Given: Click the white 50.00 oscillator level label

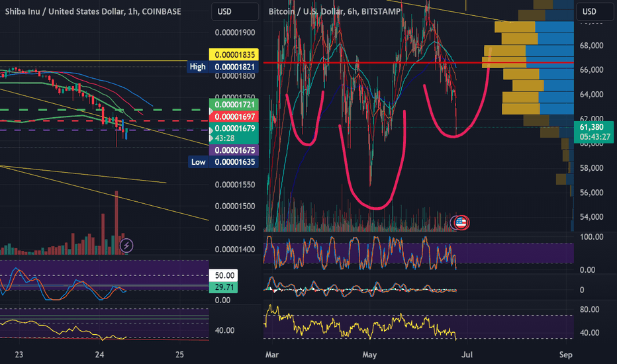Looking at the screenshot, I should [x=223, y=275].
